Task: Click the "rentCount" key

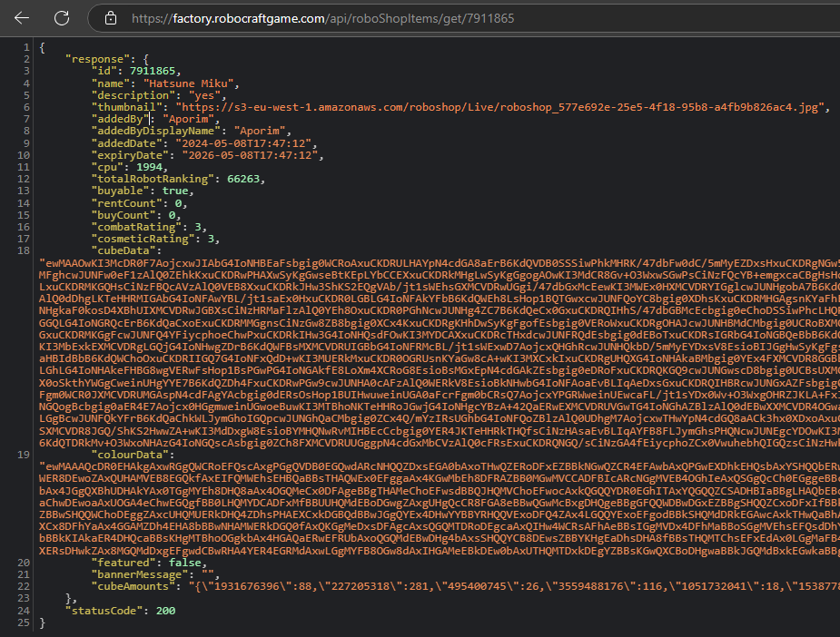Action: (x=126, y=203)
